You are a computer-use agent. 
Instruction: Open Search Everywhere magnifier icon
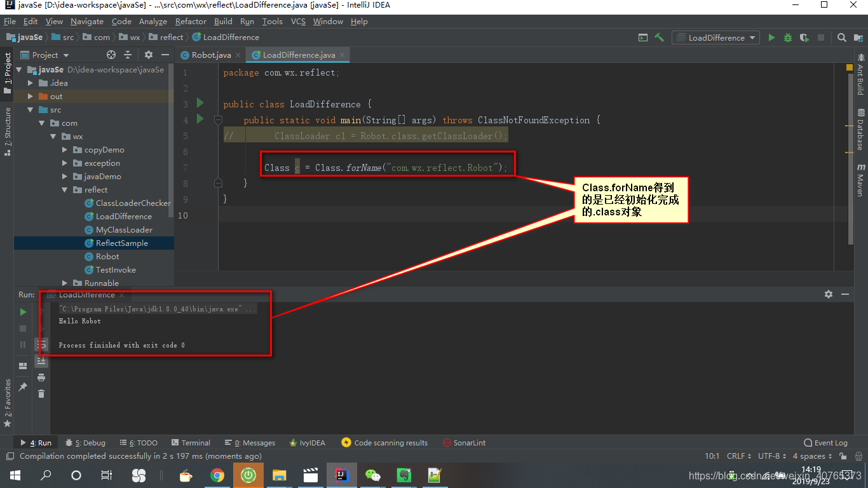point(842,37)
